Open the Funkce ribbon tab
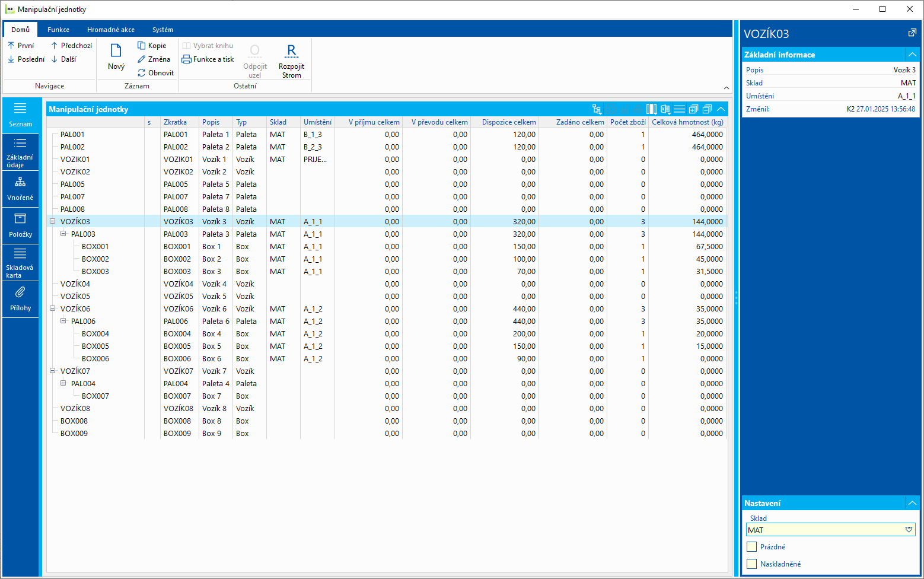This screenshot has height=579, width=924. point(58,30)
